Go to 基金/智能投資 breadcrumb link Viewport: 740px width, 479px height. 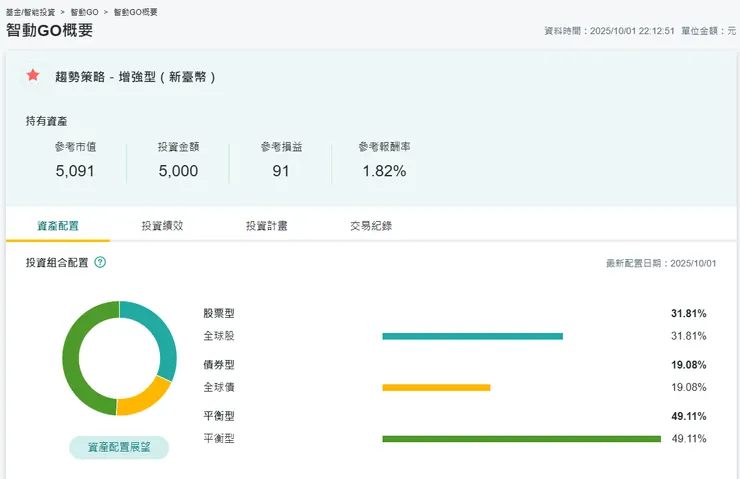(x=31, y=12)
